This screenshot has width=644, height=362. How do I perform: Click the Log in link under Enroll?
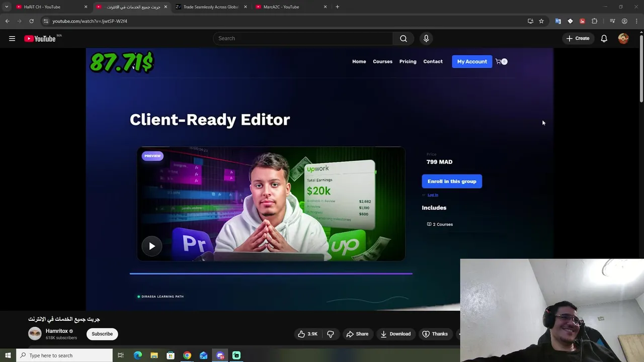pyautogui.click(x=433, y=195)
